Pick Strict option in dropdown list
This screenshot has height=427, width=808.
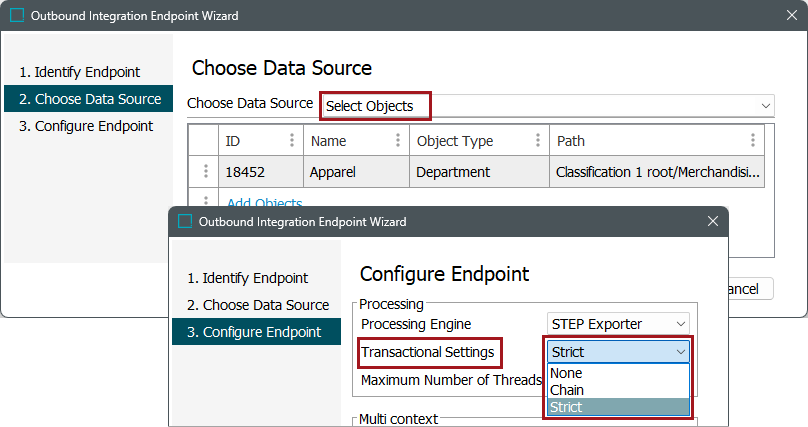click(x=568, y=407)
